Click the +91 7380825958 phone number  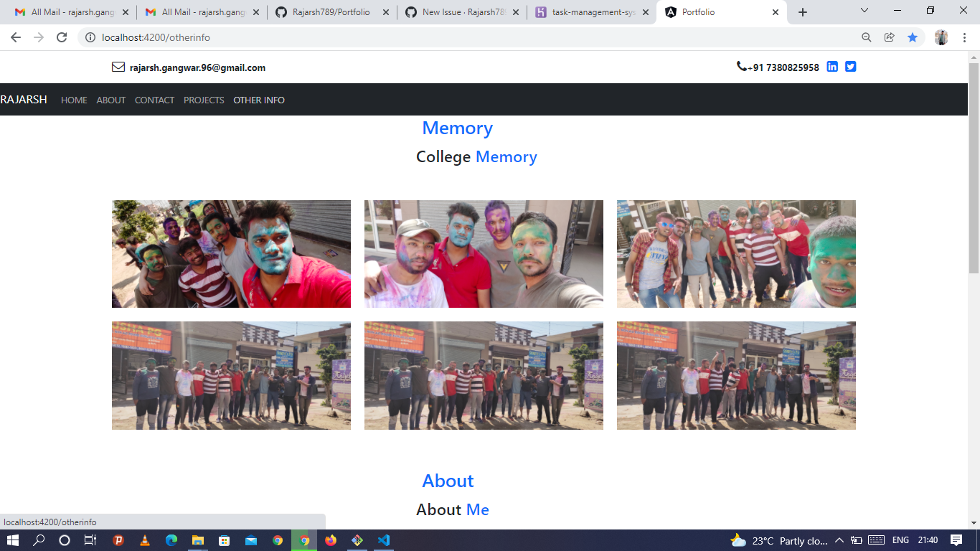click(783, 67)
